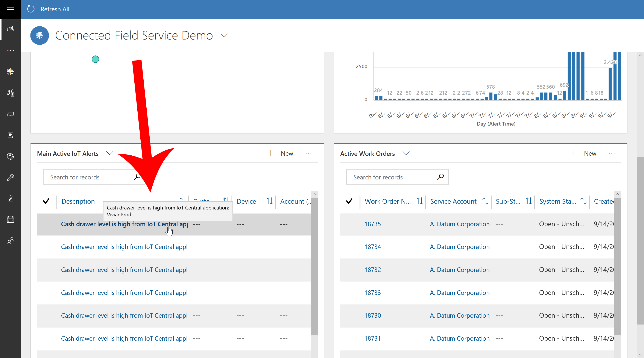Sort by the Device column arrows
The width and height of the screenshot is (644, 358).
[x=269, y=201]
